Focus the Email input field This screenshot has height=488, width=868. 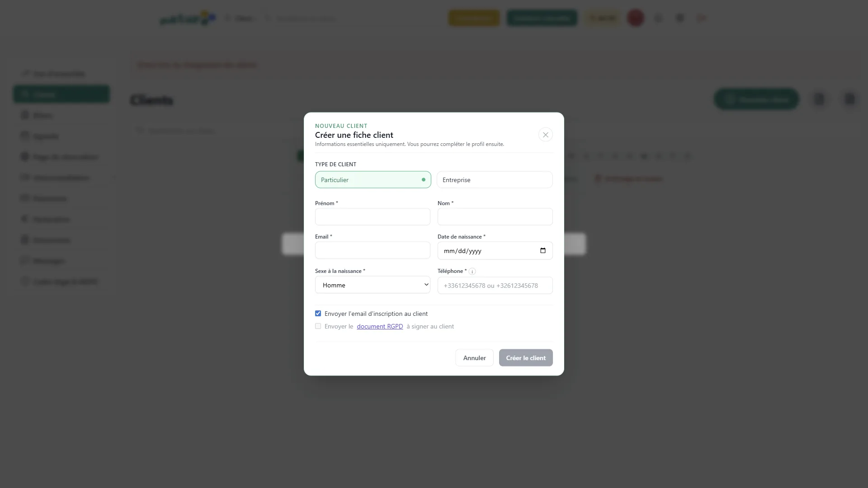(x=373, y=250)
